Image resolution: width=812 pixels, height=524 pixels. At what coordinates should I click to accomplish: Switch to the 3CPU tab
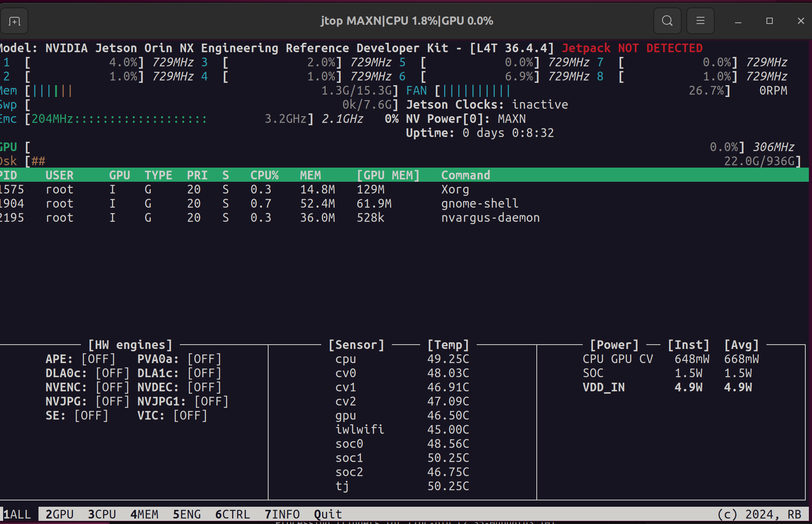102,514
